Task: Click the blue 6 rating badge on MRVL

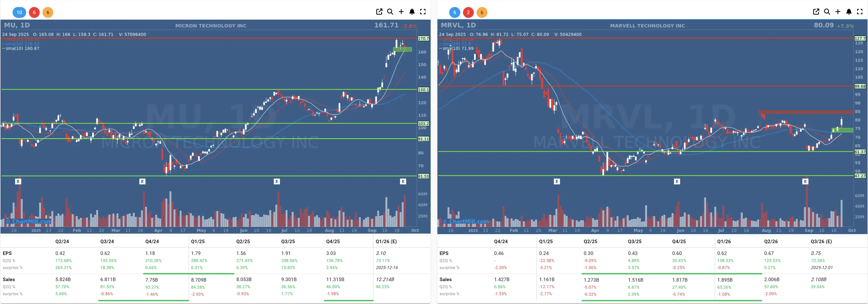Action: (x=454, y=13)
